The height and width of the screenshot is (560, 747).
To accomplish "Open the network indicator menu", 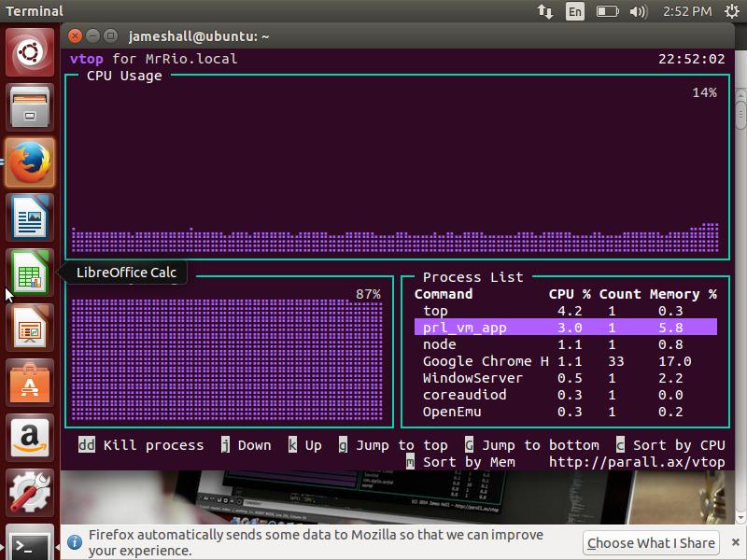I will click(x=545, y=11).
